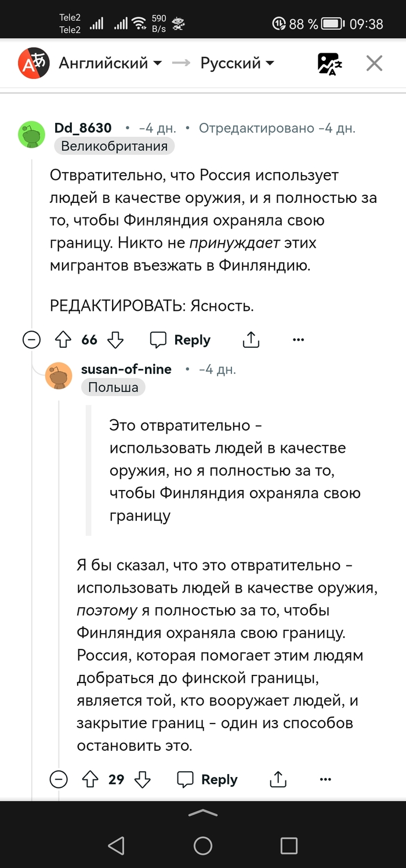Open the source language dropdown Английский
Screen dimensions: 406x868
110,63
